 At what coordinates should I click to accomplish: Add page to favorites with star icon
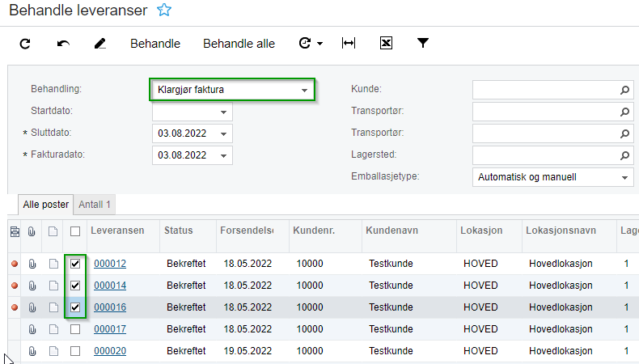tap(164, 10)
